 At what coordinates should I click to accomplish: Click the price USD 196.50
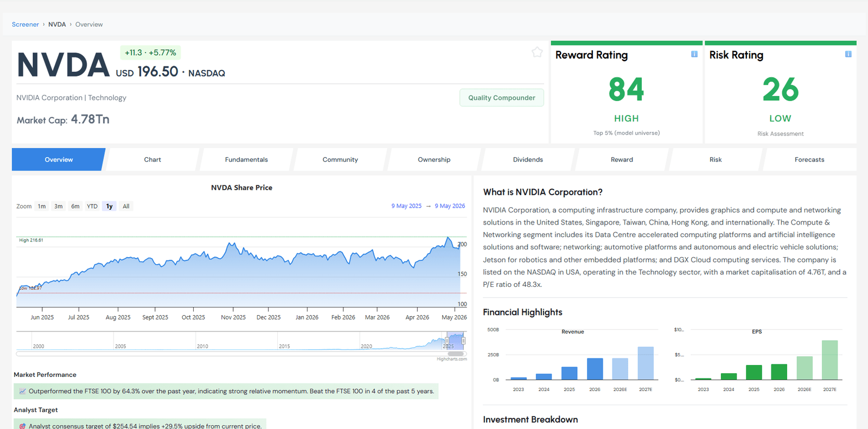click(147, 72)
